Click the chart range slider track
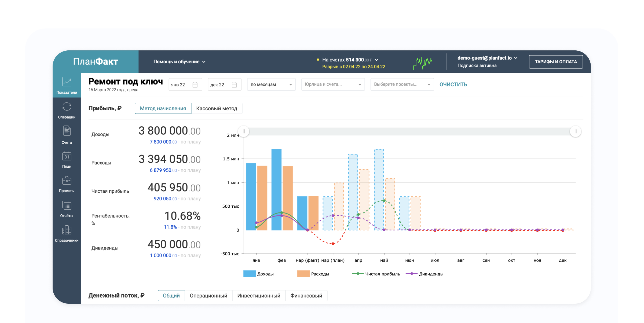The image size is (644, 323). tap(409, 131)
